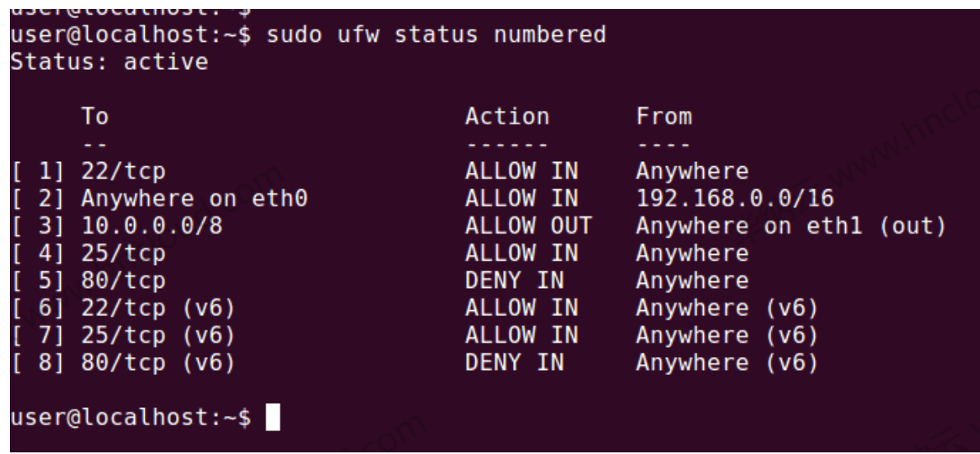
Task: Click the bottom 'user@localhost:~$' prompt text
Action: coord(130,418)
